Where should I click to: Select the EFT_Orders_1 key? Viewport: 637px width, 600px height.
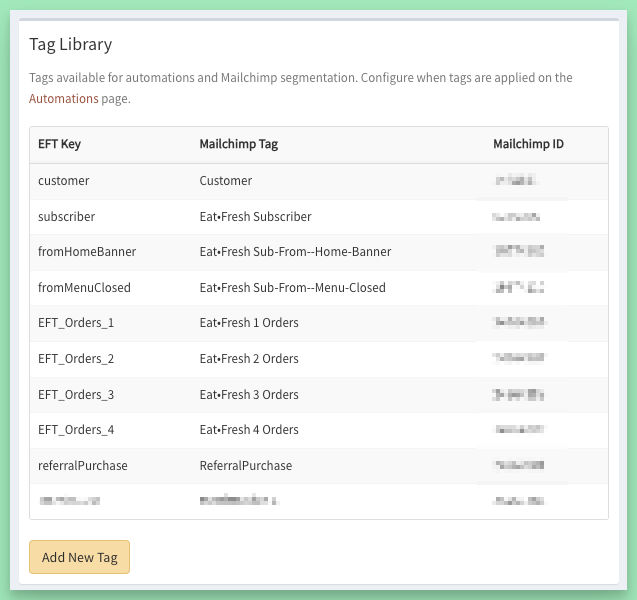tap(76, 323)
